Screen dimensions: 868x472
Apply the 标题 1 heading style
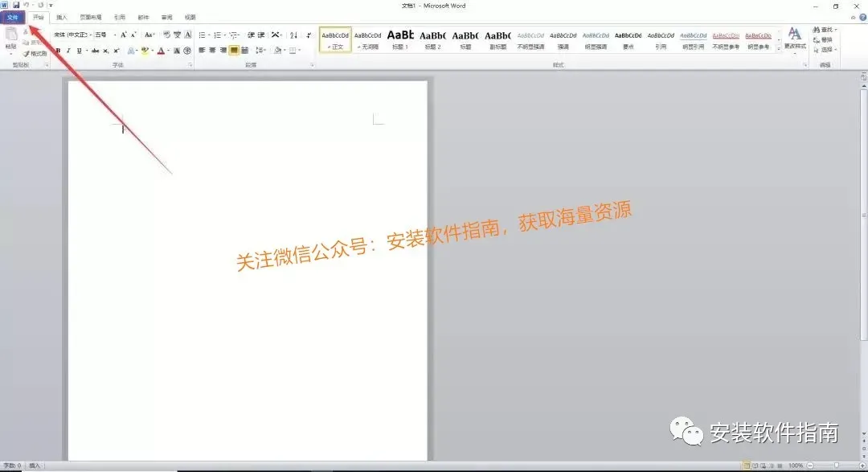pyautogui.click(x=400, y=40)
